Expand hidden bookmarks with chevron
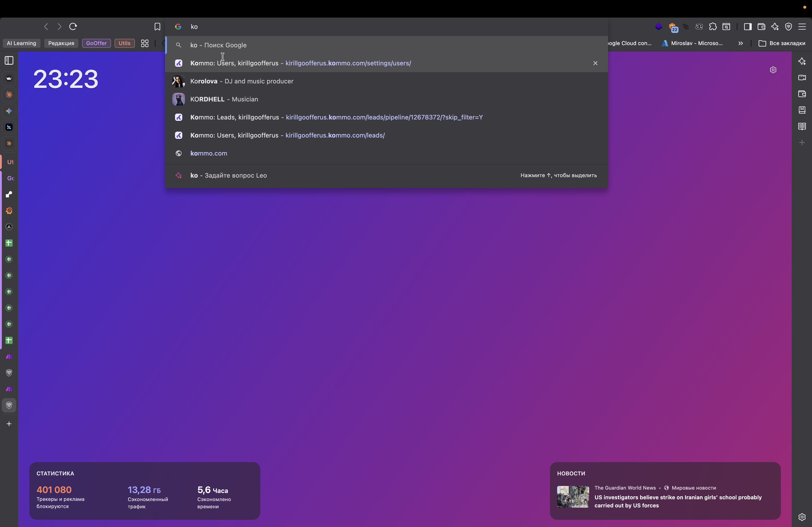Image resolution: width=812 pixels, height=527 pixels. pos(740,43)
